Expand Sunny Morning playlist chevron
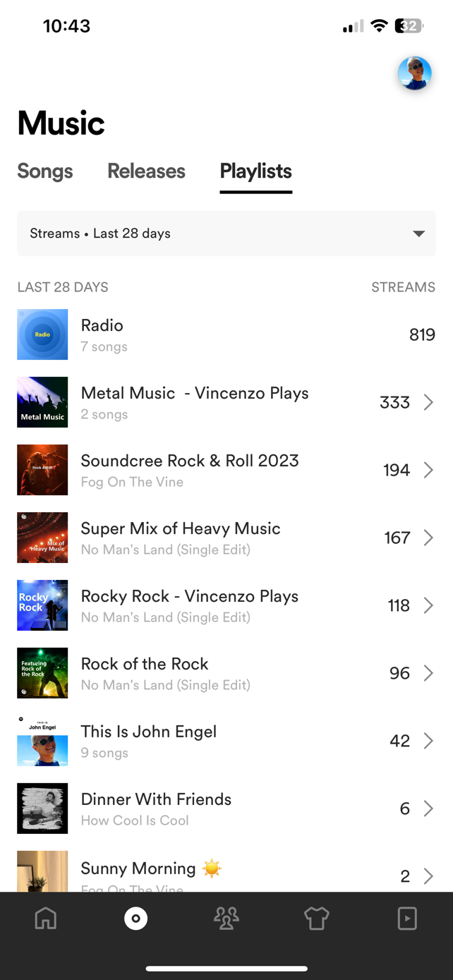Image resolution: width=453 pixels, height=980 pixels. point(428,876)
